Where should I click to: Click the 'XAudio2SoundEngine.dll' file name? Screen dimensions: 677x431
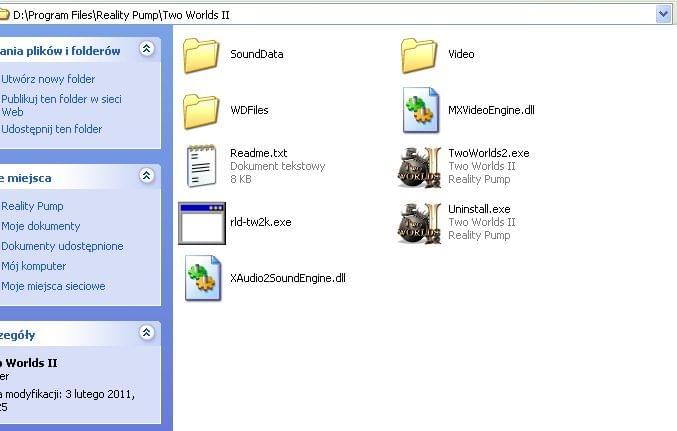288,278
